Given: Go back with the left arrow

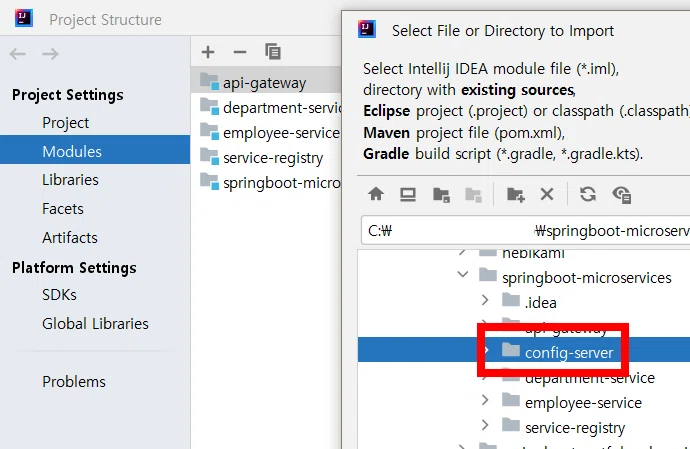Looking at the screenshot, I should click(x=18, y=54).
